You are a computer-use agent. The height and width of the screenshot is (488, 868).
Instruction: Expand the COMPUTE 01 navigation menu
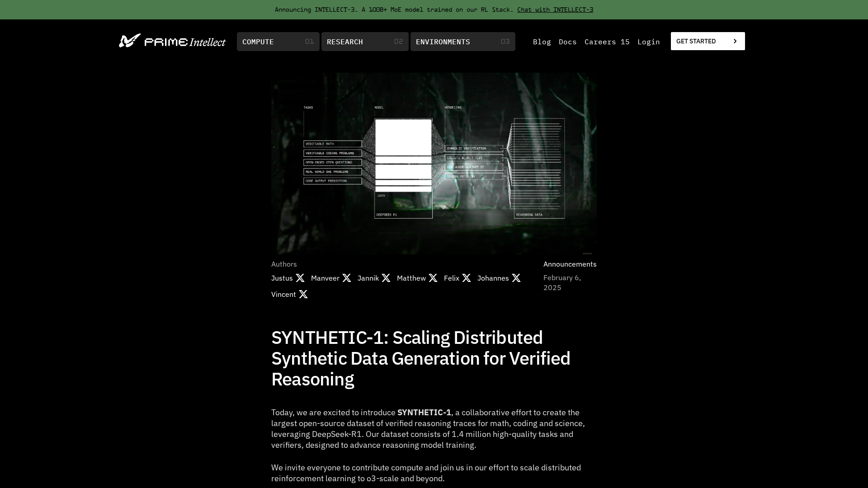[x=278, y=42]
